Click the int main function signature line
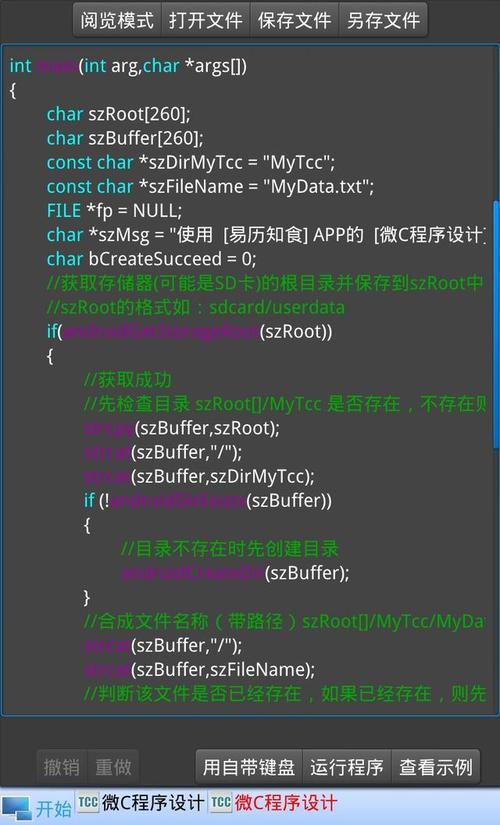 pyautogui.click(x=128, y=66)
